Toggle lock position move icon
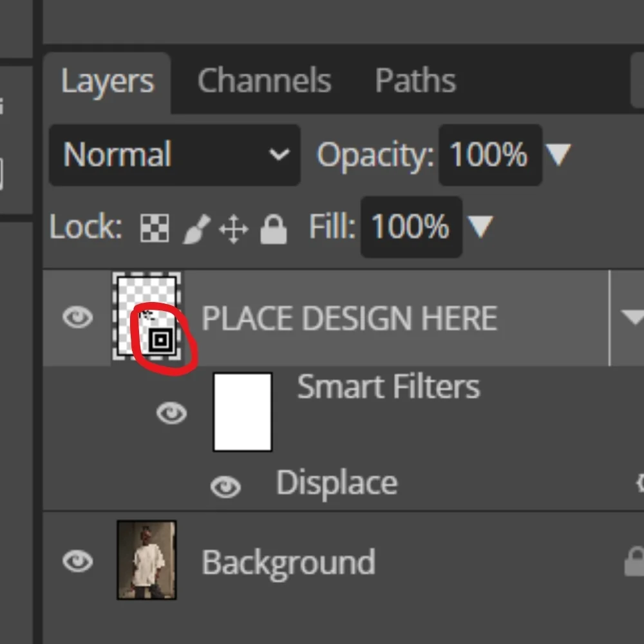This screenshot has width=644, height=644. [x=234, y=229]
